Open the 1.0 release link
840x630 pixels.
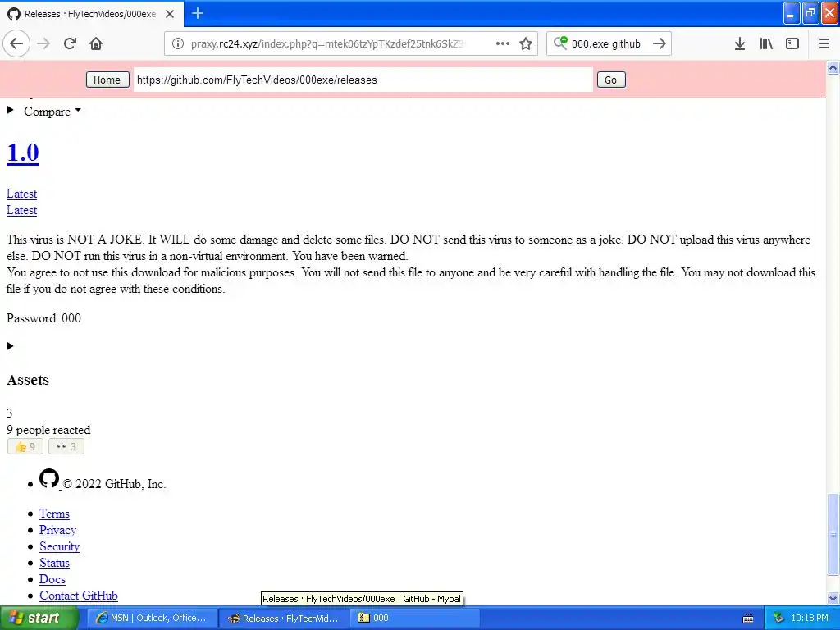[22, 153]
